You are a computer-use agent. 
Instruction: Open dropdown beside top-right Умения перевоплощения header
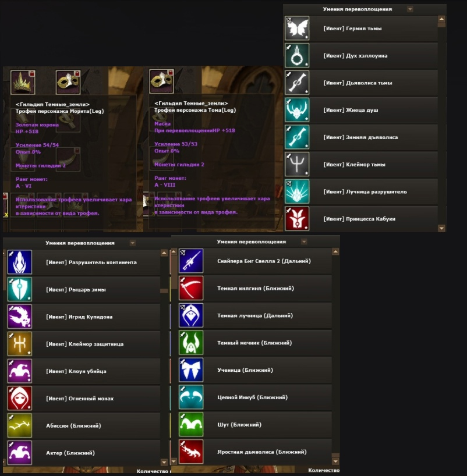(410, 9)
